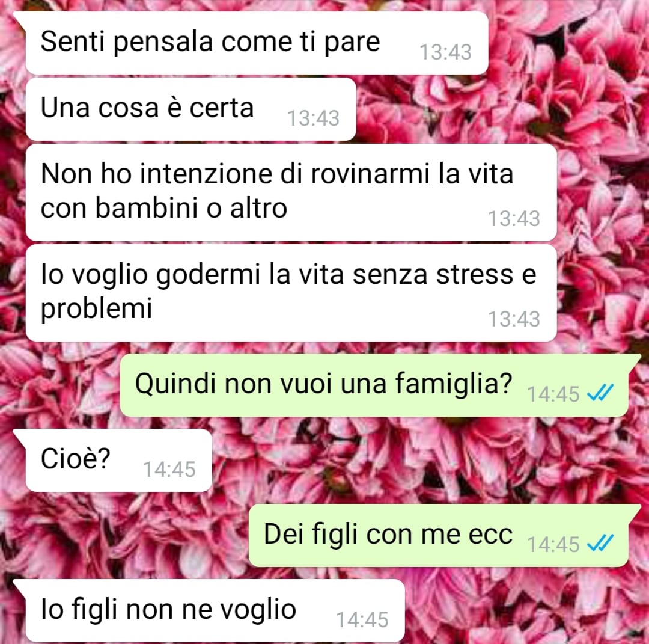Tap the 'Io voglio godermi la vita senza stress' bubble
The width and height of the screenshot is (649, 644).
[x=291, y=293]
